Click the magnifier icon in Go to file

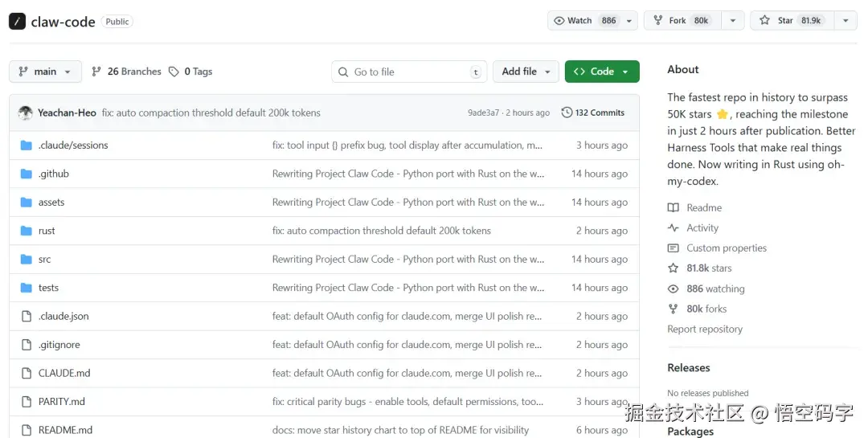[343, 72]
